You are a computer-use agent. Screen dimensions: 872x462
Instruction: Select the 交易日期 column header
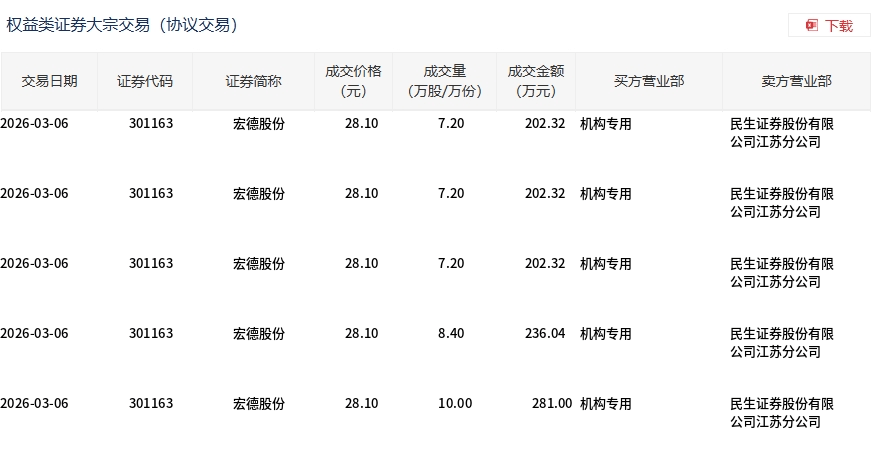pos(49,81)
